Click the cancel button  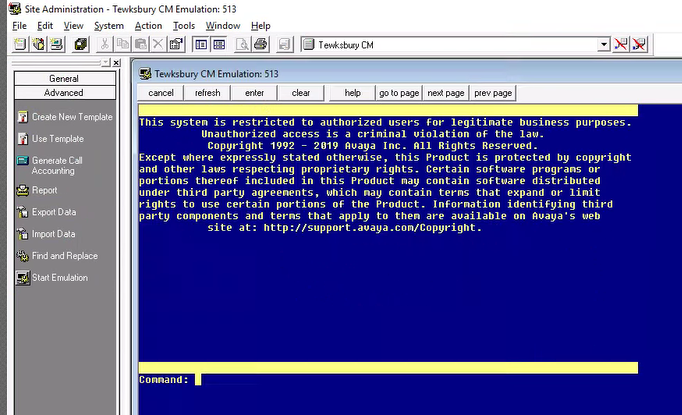tap(160, 93)
